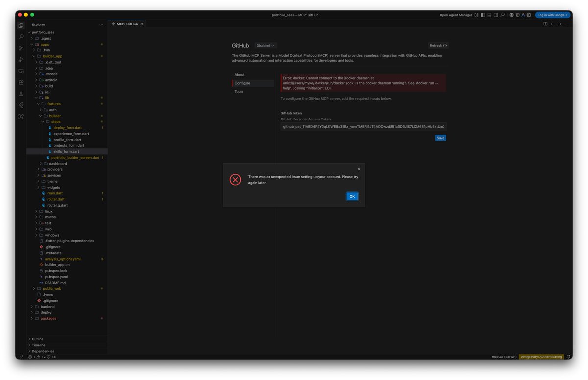Open the Run and Debug view
588x380 pixels.
pos(21,60)
